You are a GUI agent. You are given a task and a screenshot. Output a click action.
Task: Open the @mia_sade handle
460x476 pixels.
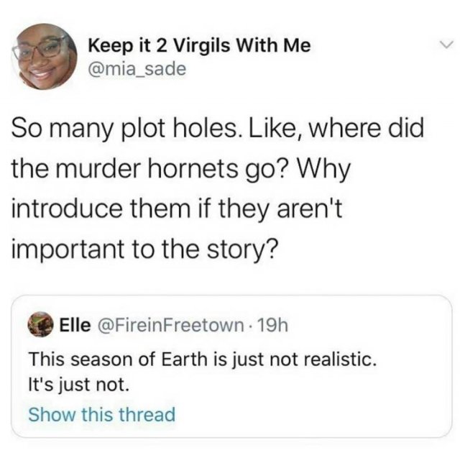point(137,69)
